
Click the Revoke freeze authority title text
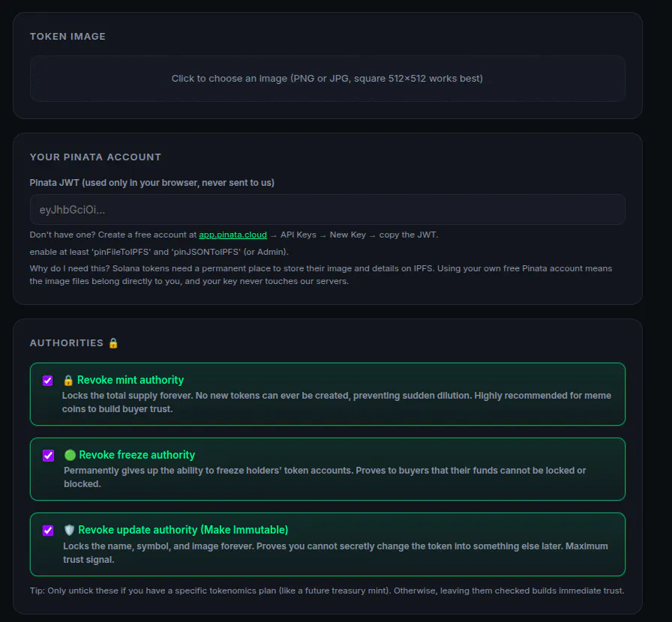[x=137, y=455]
